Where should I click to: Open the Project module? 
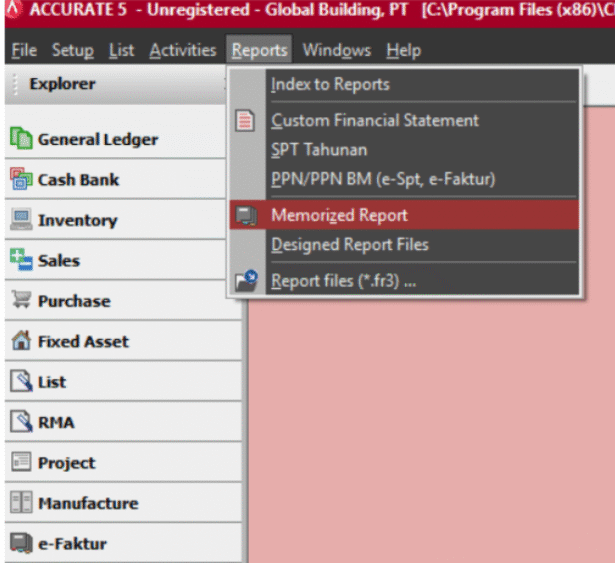point(124,462)
